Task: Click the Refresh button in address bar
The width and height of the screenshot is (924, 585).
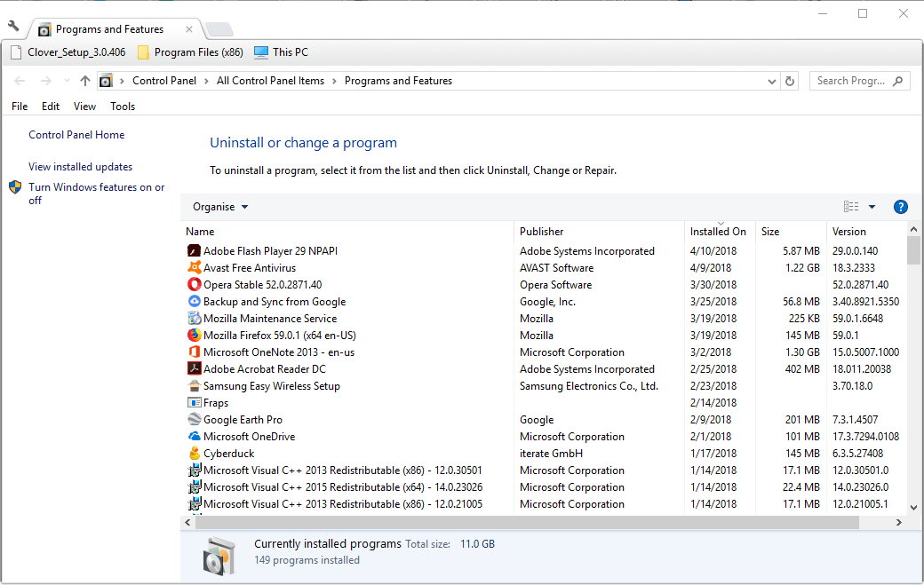Action: [x=790, y=81]
